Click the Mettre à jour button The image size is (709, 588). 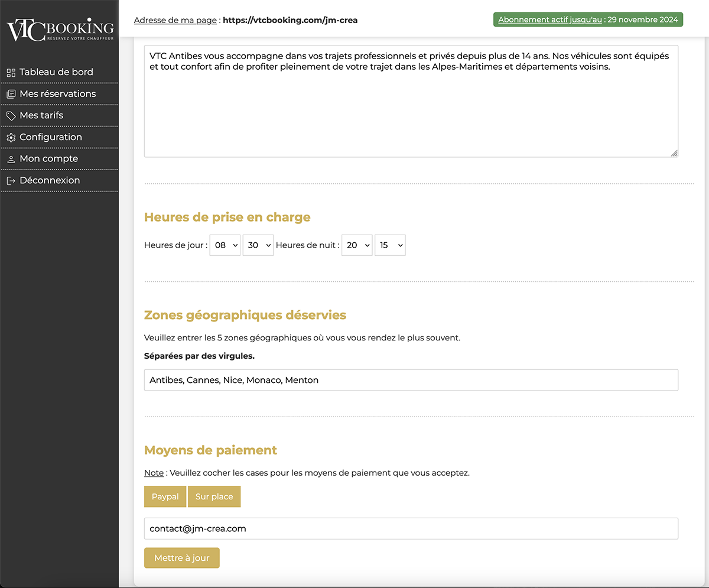[182, 558]
